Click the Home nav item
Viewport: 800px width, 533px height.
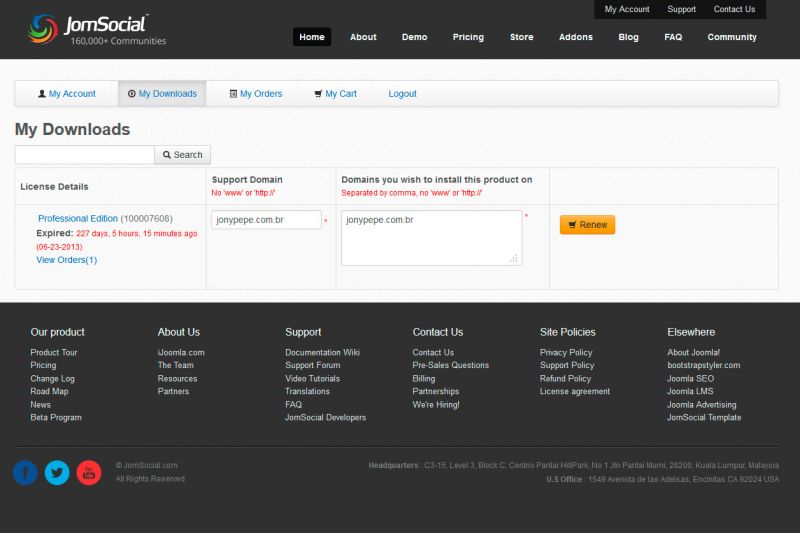point(312,37)
